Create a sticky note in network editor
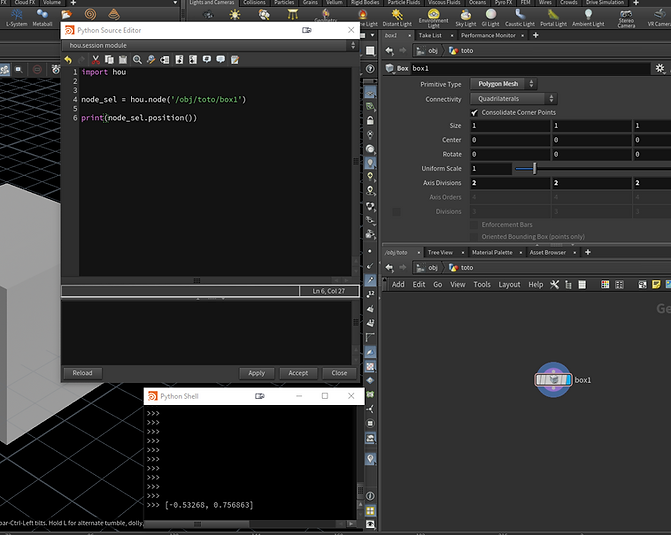This screenshot has height=535, width=671. click(656, 284)
